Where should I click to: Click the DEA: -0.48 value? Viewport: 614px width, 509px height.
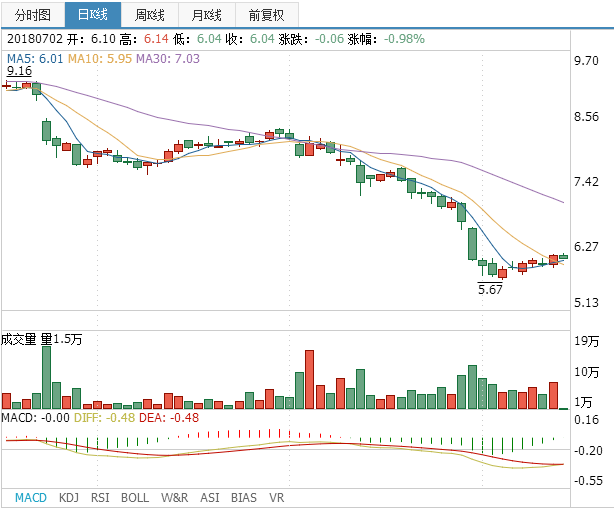(x=169, y=418)
